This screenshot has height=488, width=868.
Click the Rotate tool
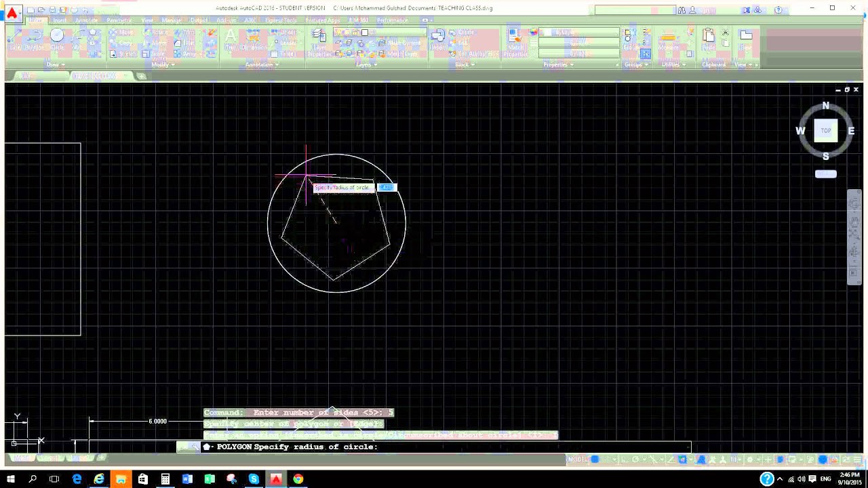(x=156, y=33)
